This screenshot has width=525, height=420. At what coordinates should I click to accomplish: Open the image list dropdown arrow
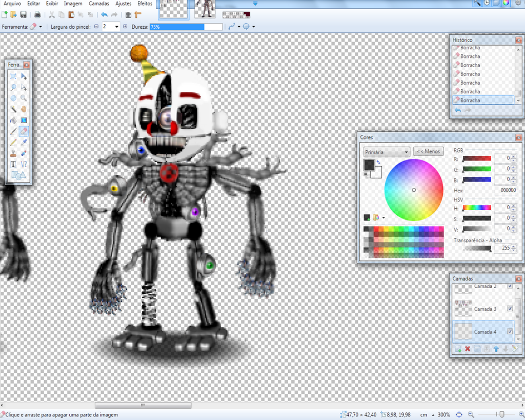255,4
